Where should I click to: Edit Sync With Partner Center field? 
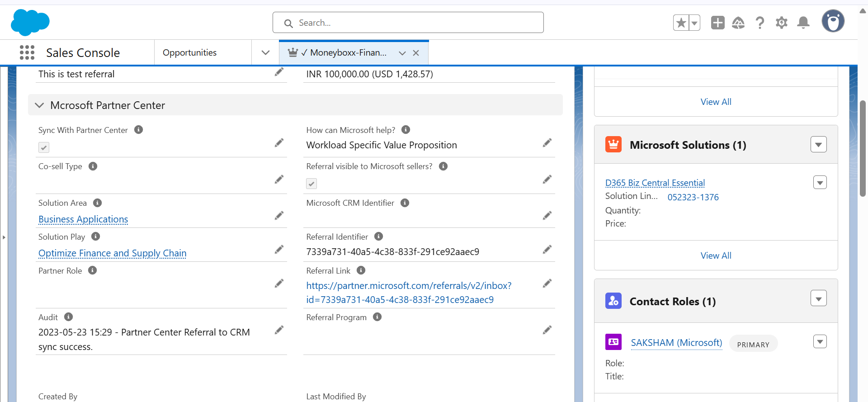pyautogui.click(x=279, y=143)
